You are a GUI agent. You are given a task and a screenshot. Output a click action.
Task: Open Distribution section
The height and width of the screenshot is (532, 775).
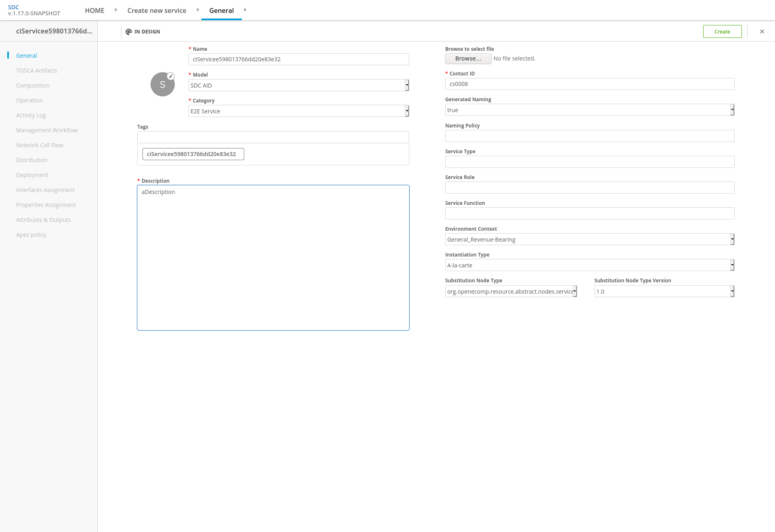[x=32, y=160]
